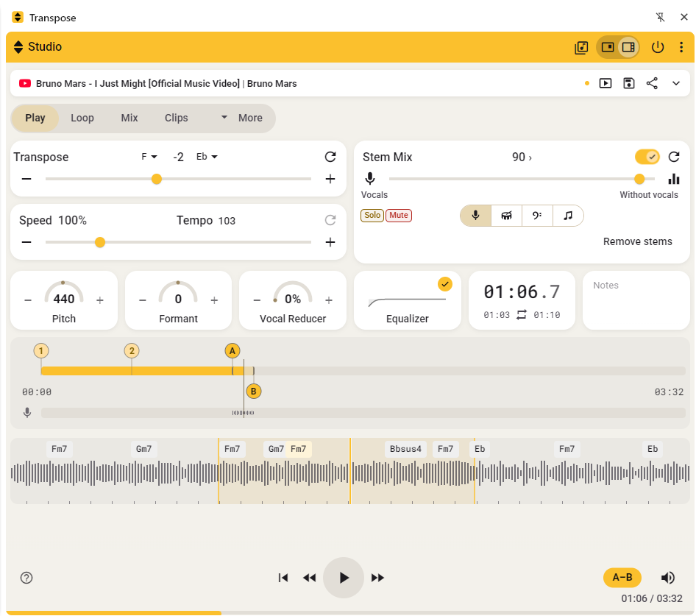The height and width of the screenshot is (616, 696).
Task: Switch to the Loop tab
Action: tap(82, 118)
